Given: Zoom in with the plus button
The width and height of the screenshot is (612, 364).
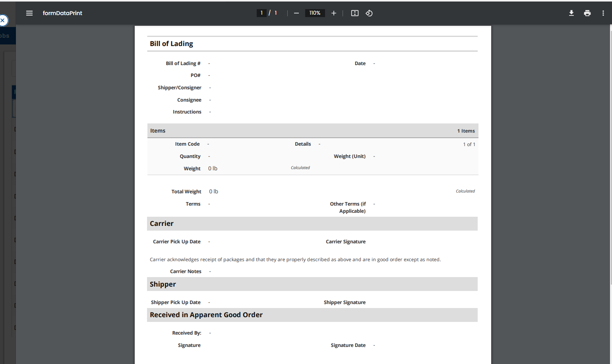Looking at the screenshot, I should pyautogui.click(x=334, y=13).
